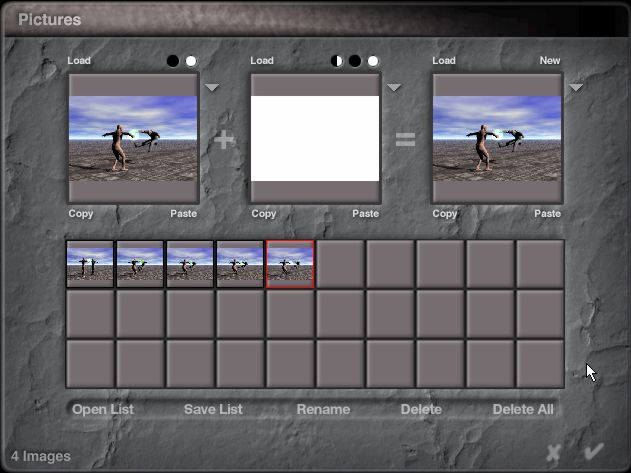Open dropdown triangle beside left image preview
The height and width of the screenshot is (473, 631).
point(212,87)
